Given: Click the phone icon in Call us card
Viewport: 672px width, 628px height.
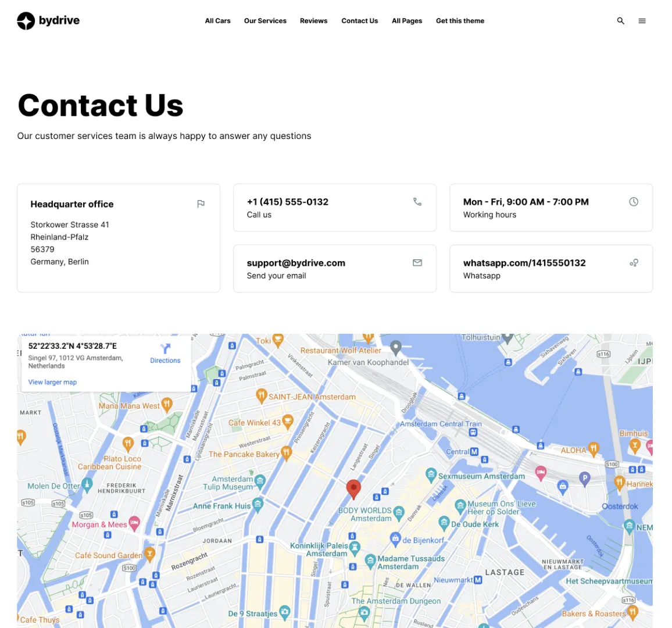Looking at the screenshot, I should (417, 201).
